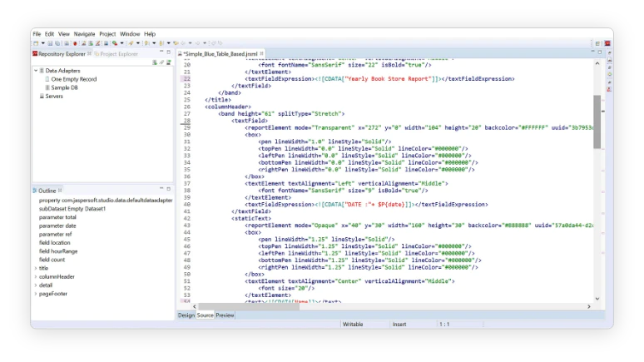
Task: Minimize the Outline panel
Action: coord(161,189)
